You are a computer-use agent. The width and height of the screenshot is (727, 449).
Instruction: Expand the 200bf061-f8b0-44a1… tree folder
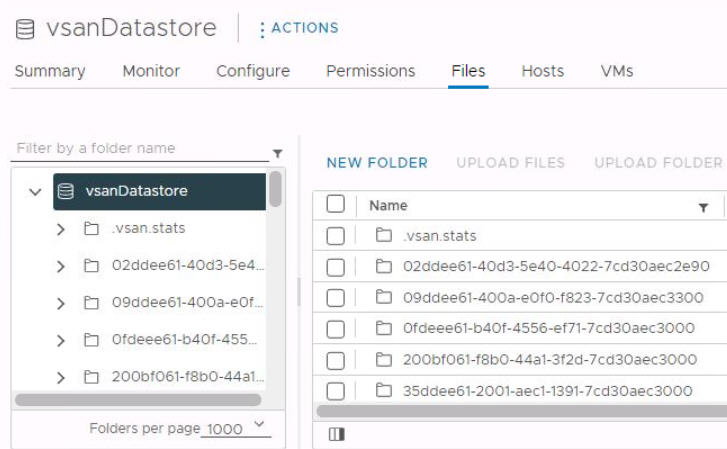coord(60,377)
